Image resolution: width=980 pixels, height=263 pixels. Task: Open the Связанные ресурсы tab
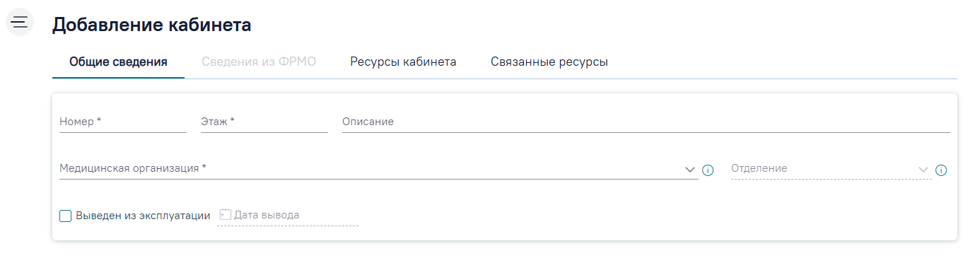click(549, 62)
